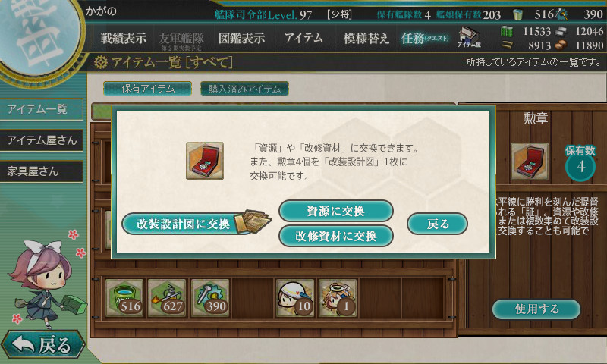Screen dimensions: 607x364
Task: Choose 資源に交換 to exchange for resources
Action: pos(336,211)
